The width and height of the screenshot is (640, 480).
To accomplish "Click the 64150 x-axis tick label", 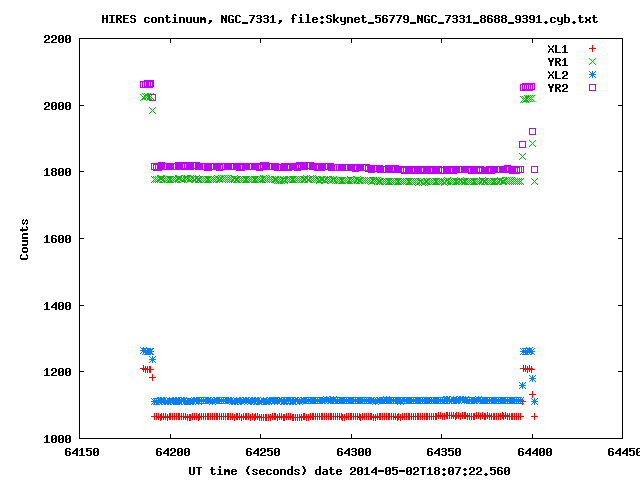I will coord(82,452).
